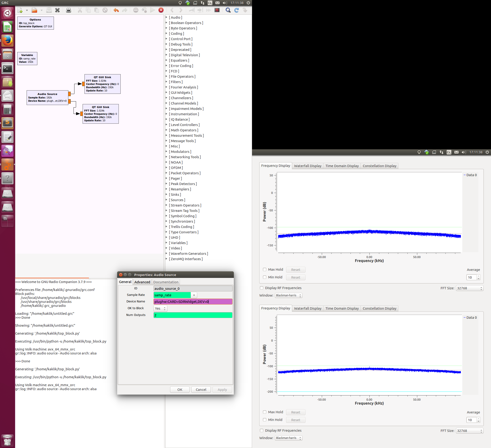Click the Device Name input field
491x448 pixels.
[x=193, y=302]
